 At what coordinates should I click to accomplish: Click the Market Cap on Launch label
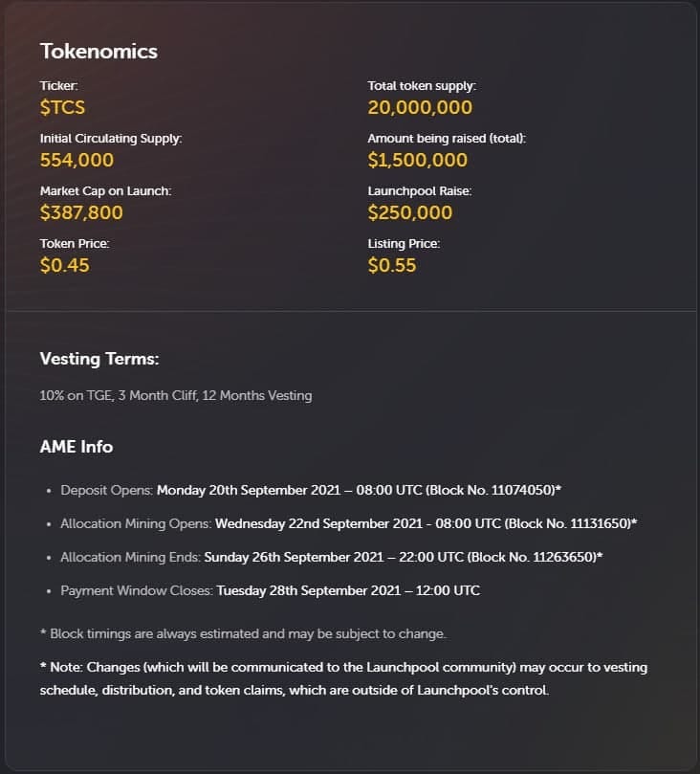click(x=105, y=191)
